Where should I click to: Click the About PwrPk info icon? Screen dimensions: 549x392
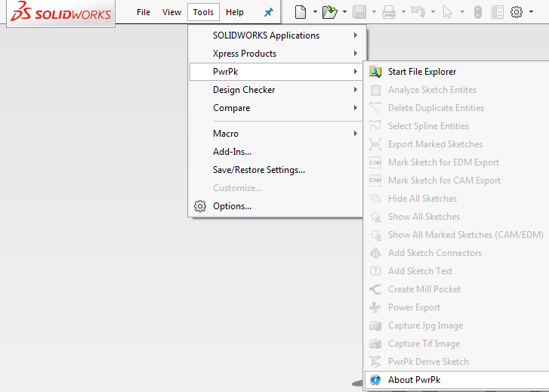[375, 380]
